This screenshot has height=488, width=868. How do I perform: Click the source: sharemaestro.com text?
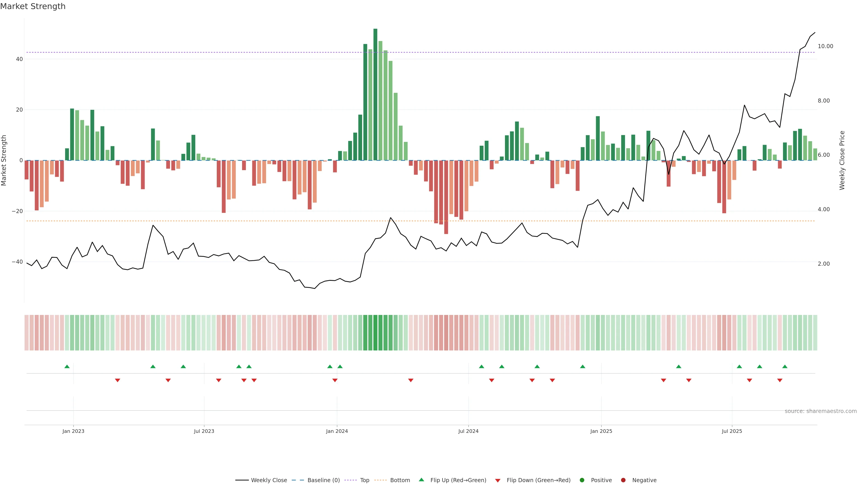pos(821,411)
